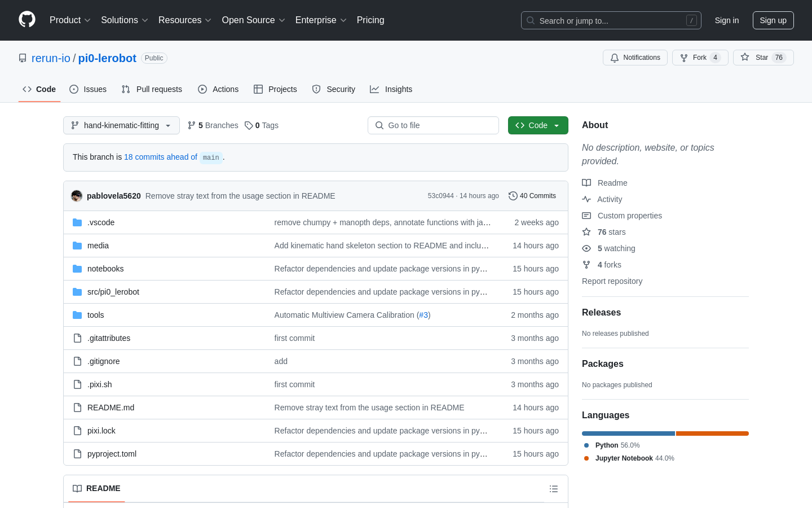The width and height of the screenshot is (812, 508).
Task: Open the hand-kinematic-fitting branch selector
Action: tap(121, 125)
